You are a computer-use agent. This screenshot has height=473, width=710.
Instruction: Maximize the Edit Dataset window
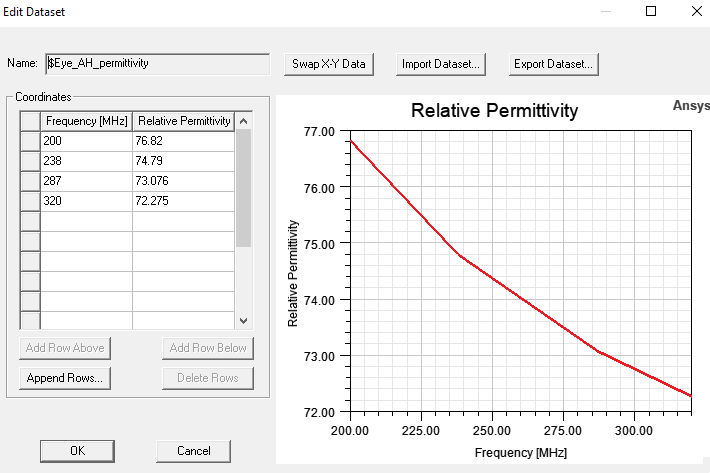coord(651,11)
